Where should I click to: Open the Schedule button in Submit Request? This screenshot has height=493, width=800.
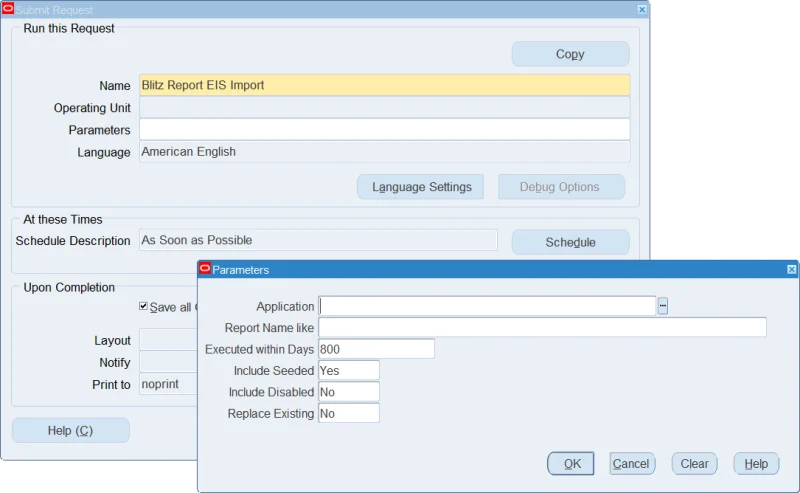point(570,242)
